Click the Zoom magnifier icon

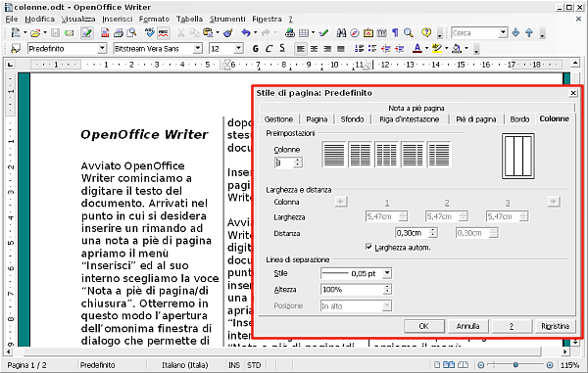409,33
